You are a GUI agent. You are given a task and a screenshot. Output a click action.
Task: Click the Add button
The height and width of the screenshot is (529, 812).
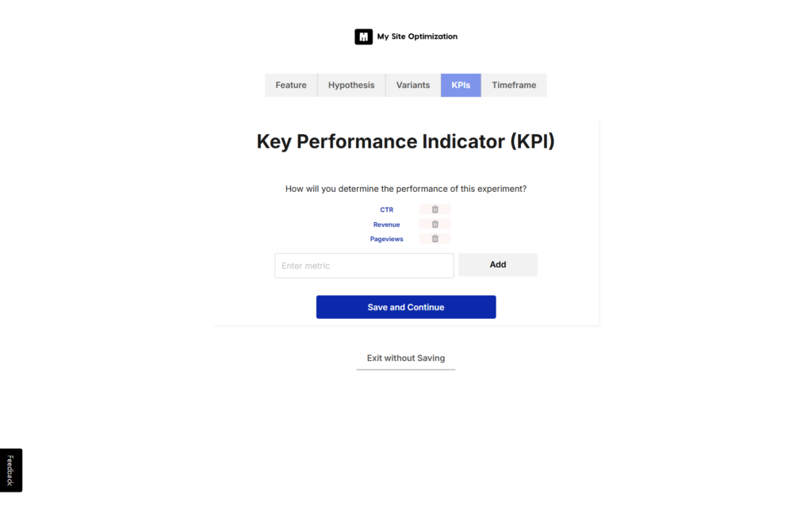497,265
